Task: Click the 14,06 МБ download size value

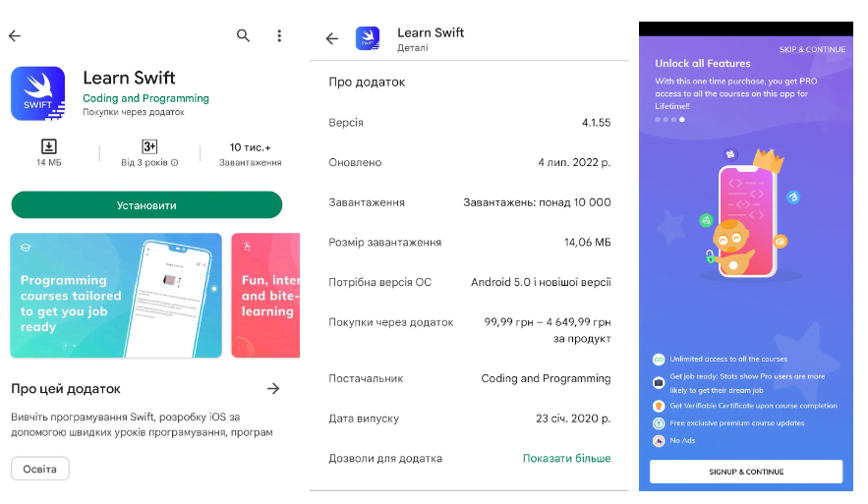Action: pyautogui.click(x=587, y=243)
